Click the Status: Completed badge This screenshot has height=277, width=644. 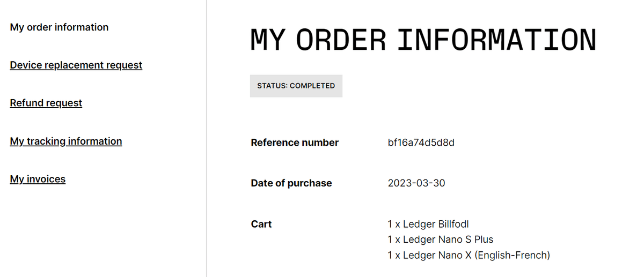pos(296,86)
